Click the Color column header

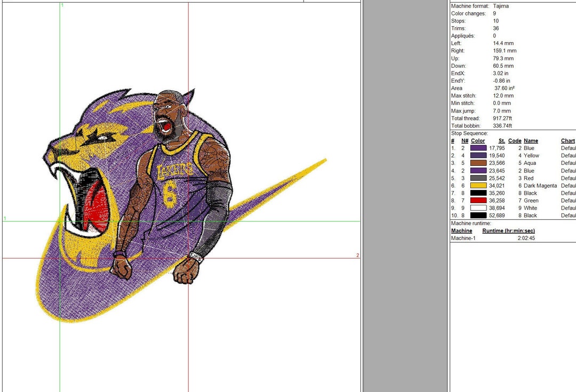tap(478, 140)
